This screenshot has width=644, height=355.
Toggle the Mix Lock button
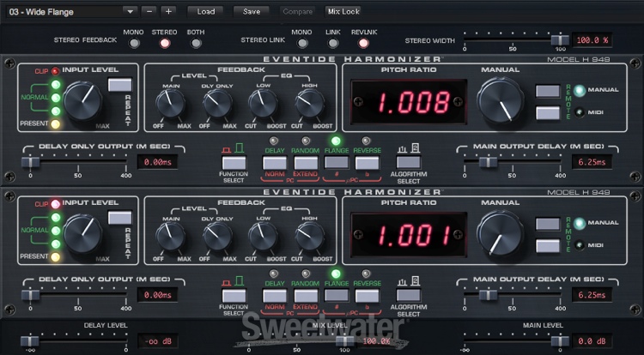(x=343, y=11)
